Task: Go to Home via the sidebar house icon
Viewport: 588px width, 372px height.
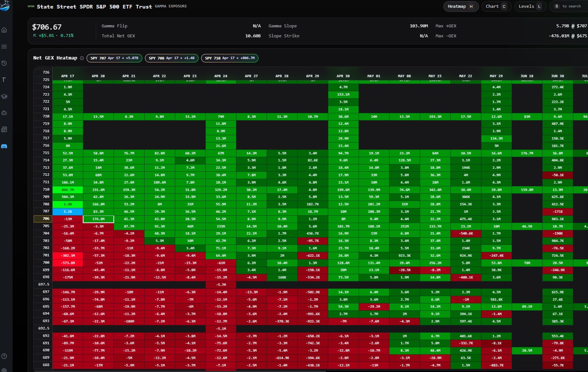Action: pos(4,30)
